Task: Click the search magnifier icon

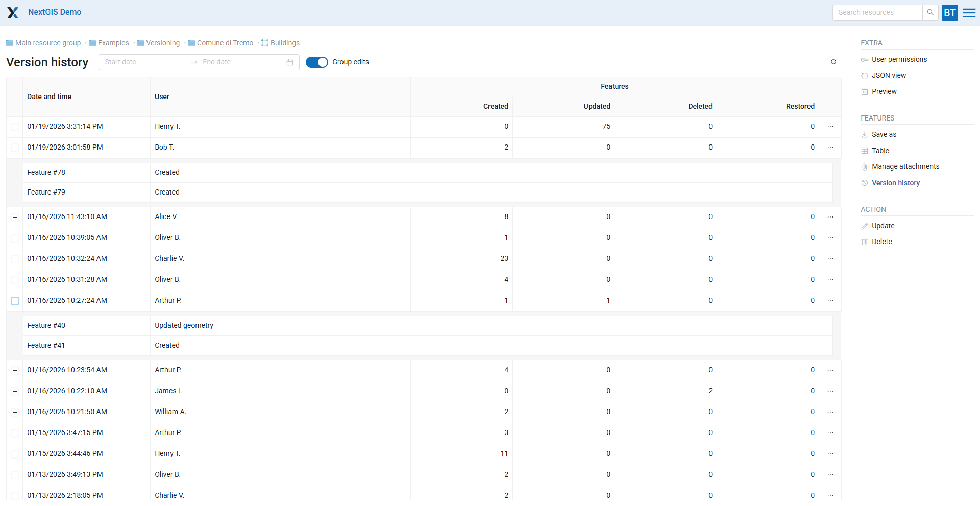Action: click(930, 12)
